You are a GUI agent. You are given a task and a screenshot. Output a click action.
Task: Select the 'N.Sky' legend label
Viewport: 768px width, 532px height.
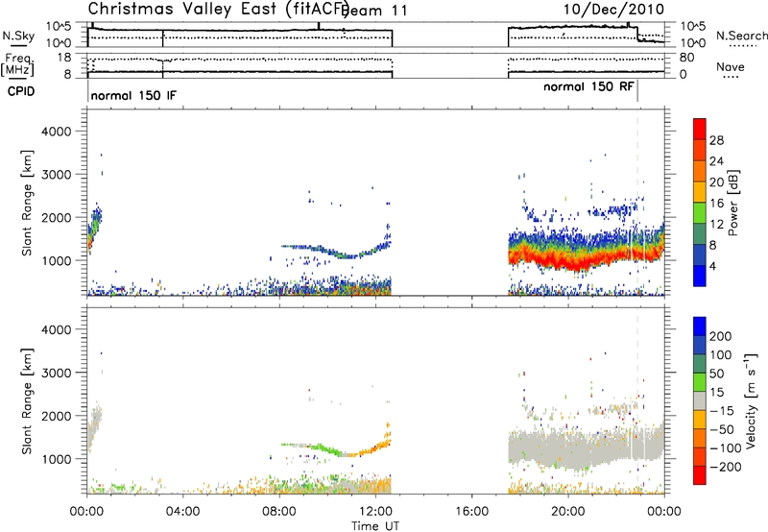18,36
